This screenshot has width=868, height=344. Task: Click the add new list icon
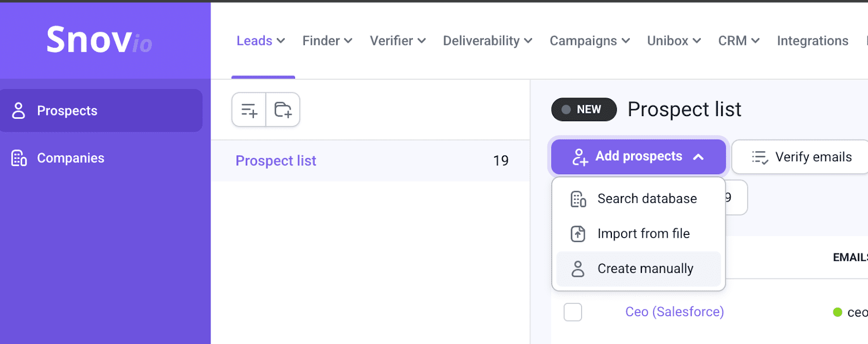point(249,110)
